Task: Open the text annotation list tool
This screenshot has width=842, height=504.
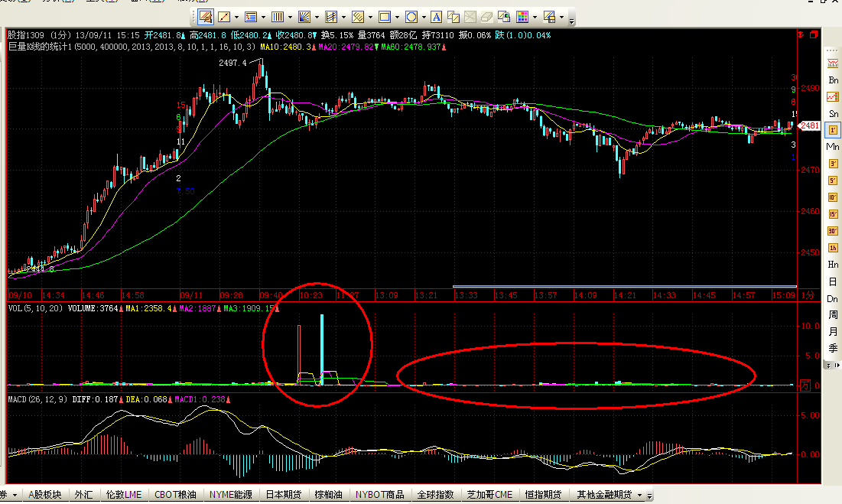Action: 251,17
